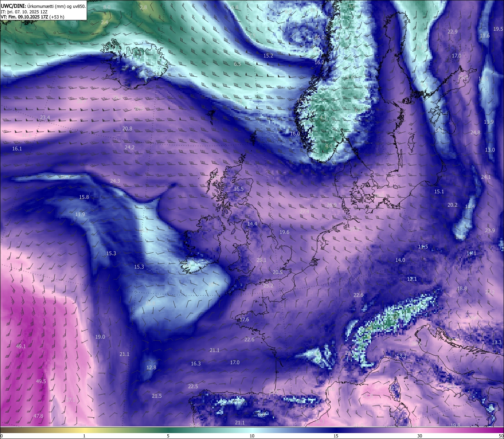Click the map value "21.5"
The width and height of the screenshot is (504, 439).
pos(157,396)
